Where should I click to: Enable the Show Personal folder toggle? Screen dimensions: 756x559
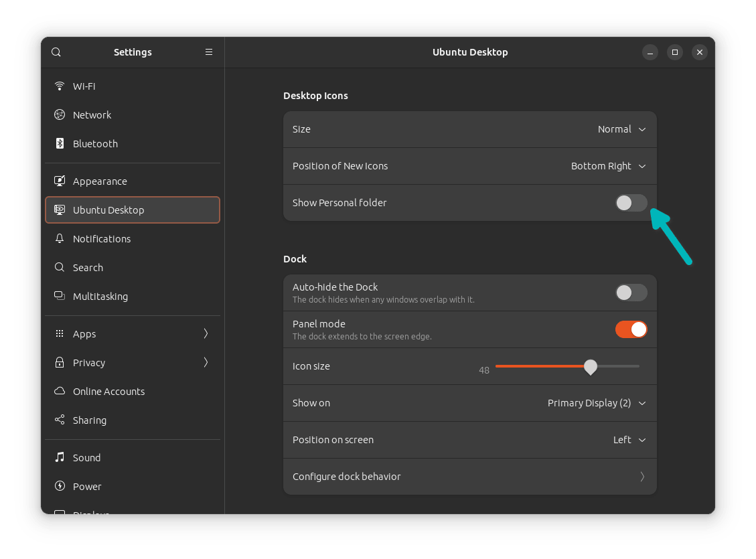631,203
